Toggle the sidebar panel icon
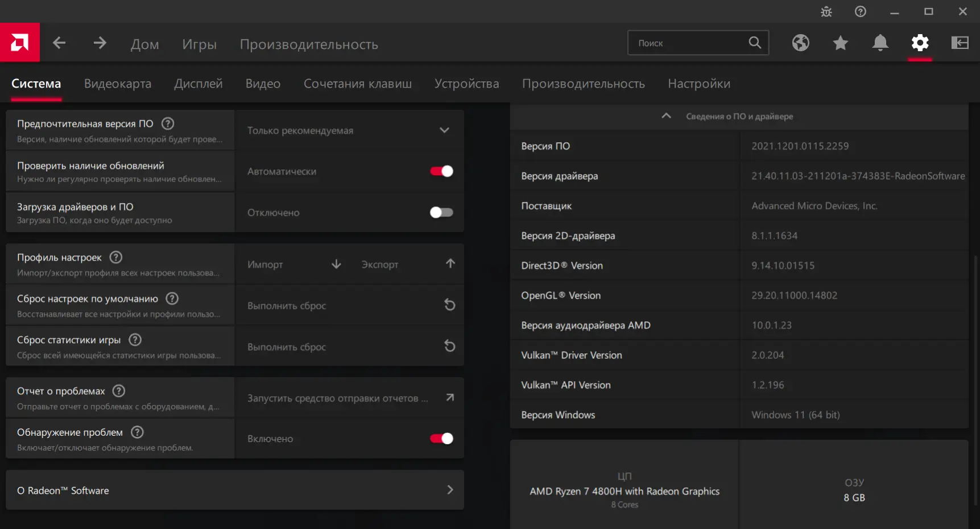 (x=960, y=43)
